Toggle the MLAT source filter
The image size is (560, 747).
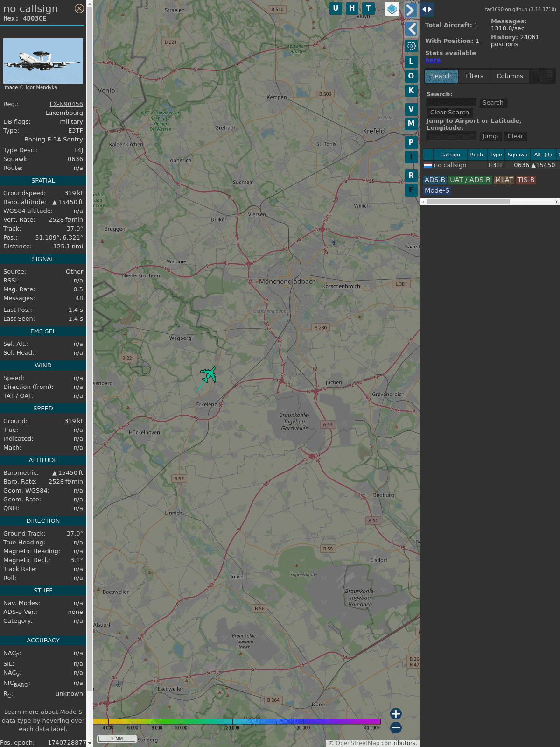504,180
